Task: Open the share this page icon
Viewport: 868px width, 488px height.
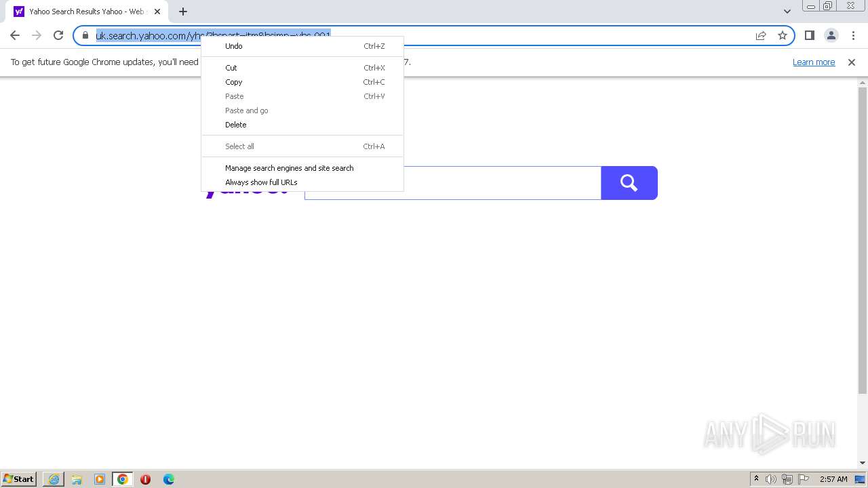Action: pyautogui.click(x=761, y=35)
